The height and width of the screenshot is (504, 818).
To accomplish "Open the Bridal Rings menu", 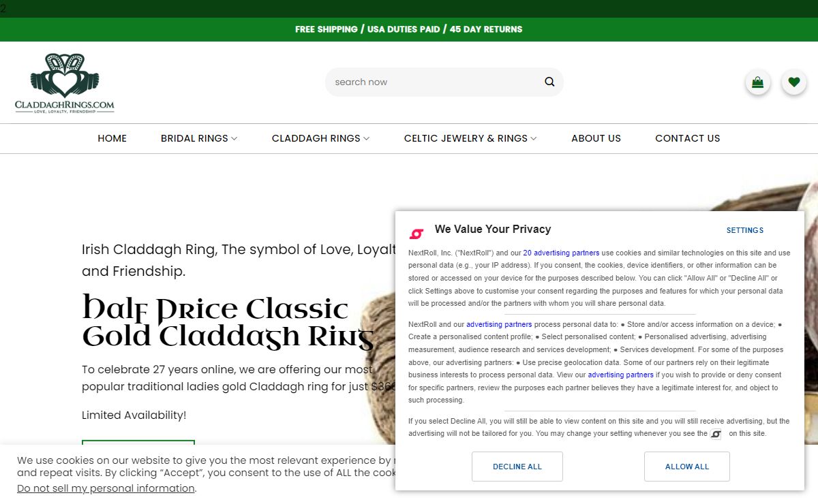I will (194, 138).
